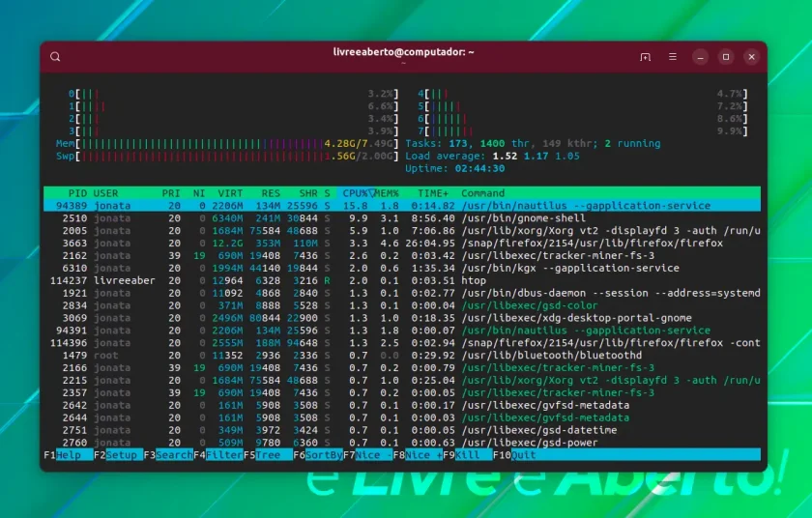Sort by the RES column header

(271, 193)
